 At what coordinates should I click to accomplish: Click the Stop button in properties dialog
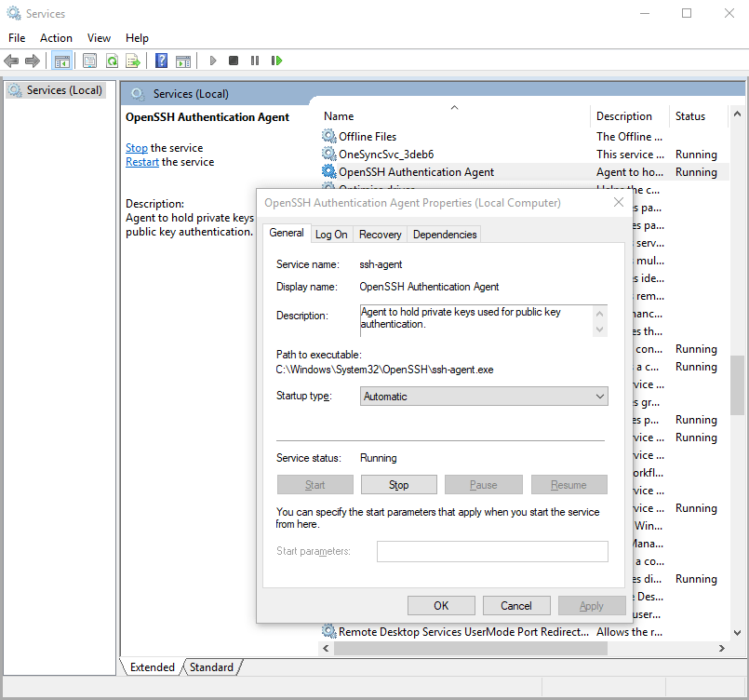click(x=399, y=484)
